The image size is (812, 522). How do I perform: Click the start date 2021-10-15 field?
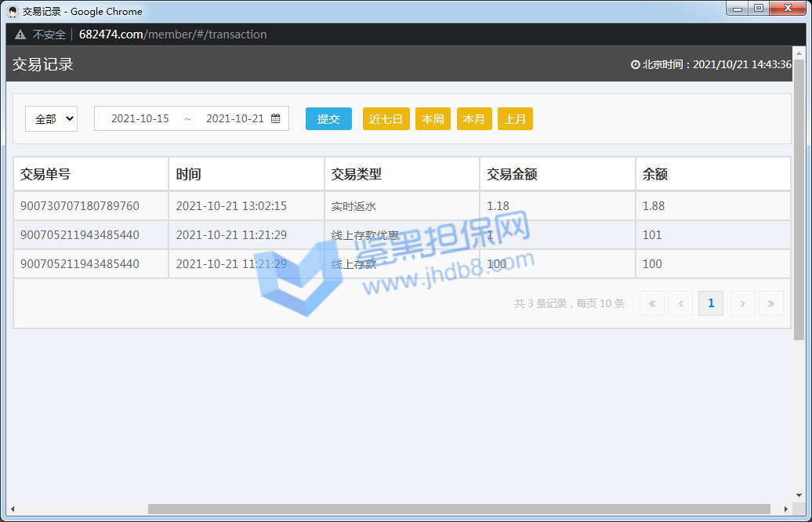pos(140,119)
